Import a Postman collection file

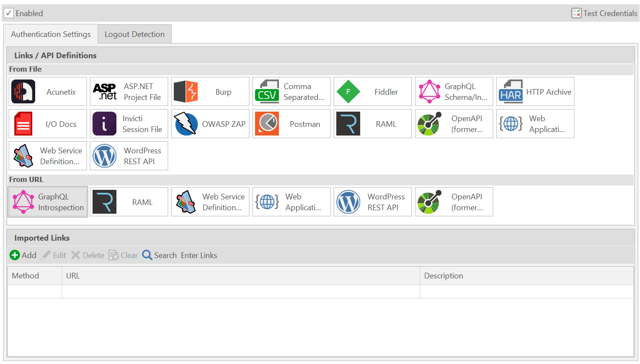(291, 124)
